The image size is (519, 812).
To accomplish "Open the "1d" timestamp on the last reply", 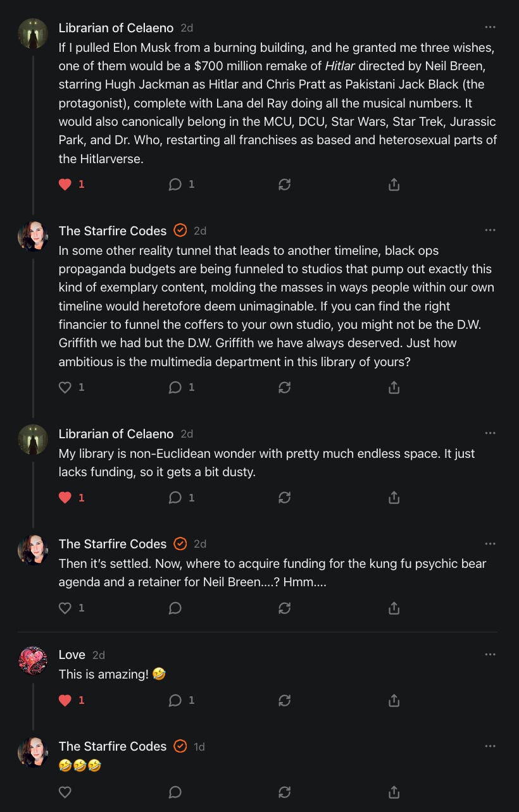I will point(199,747).
